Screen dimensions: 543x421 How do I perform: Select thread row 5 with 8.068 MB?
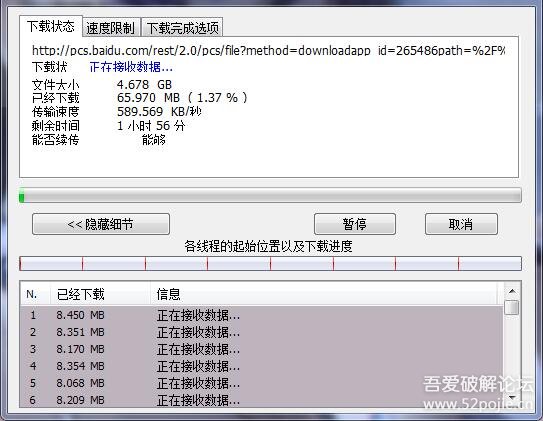[261, 383]
